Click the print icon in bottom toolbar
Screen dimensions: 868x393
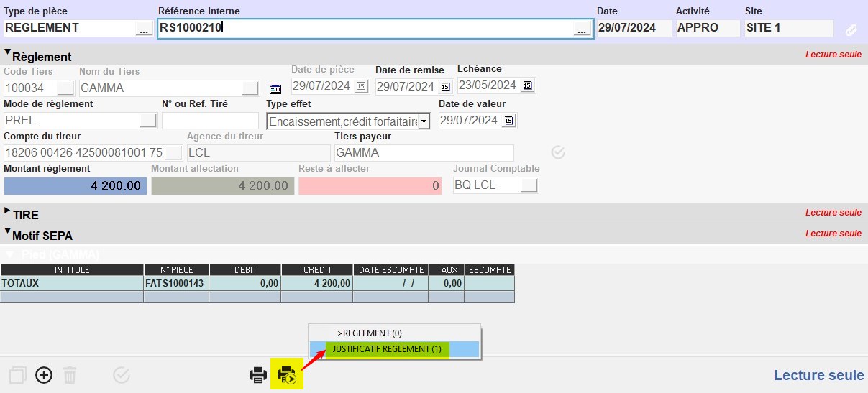point(257,375)
